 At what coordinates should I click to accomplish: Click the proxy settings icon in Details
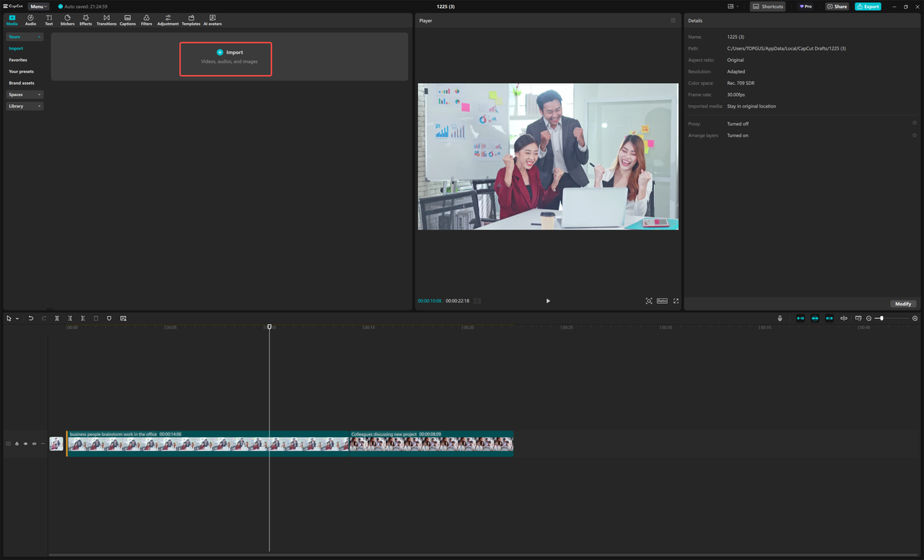coord(915,123)
